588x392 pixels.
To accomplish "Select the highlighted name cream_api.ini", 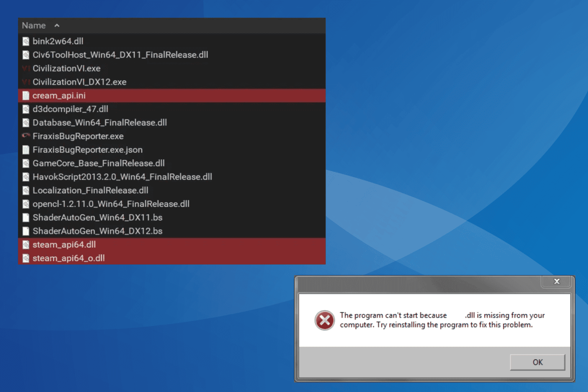I will pyautogui.click(x=59, y=96).
